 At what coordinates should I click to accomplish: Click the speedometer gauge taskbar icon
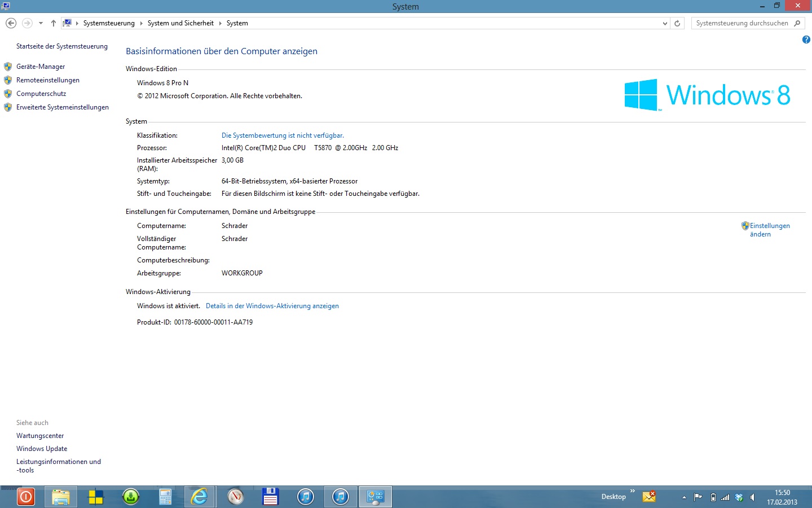[x=236, y=497]
